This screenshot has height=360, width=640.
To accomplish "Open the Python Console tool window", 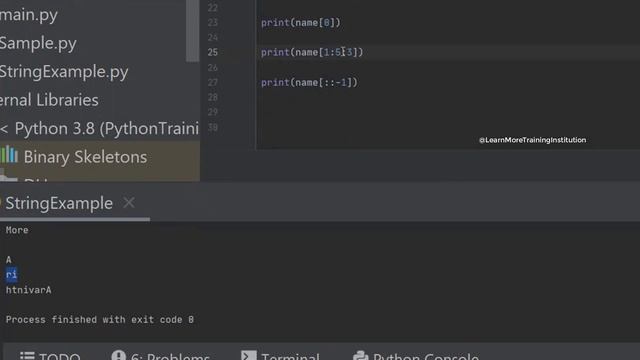I will [416, 356].
